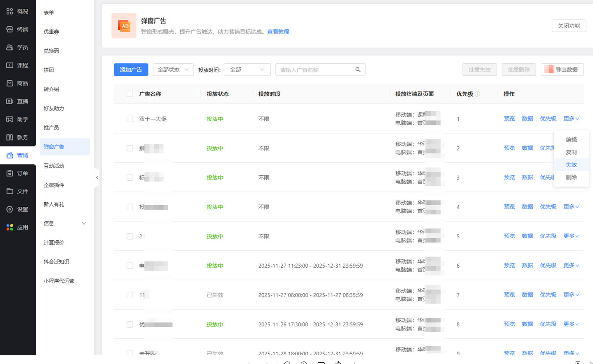Open the 全部状态 status dropdown

173,69
